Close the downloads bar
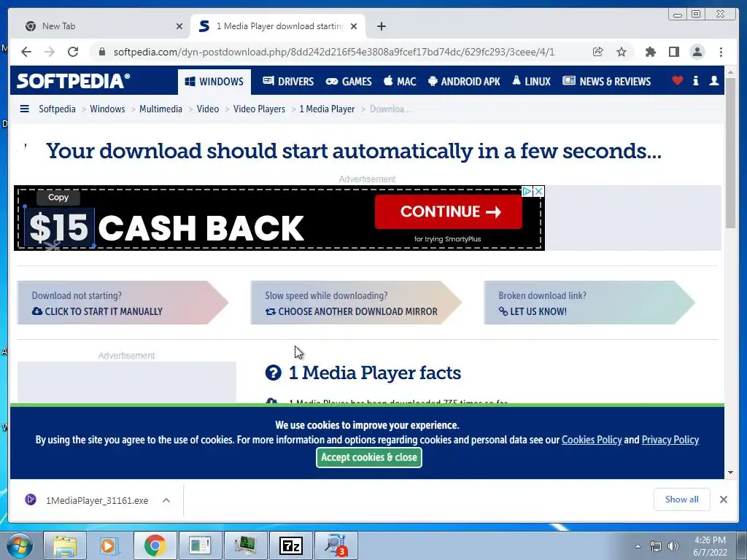747x560 pixels. (x=723, y=499)
